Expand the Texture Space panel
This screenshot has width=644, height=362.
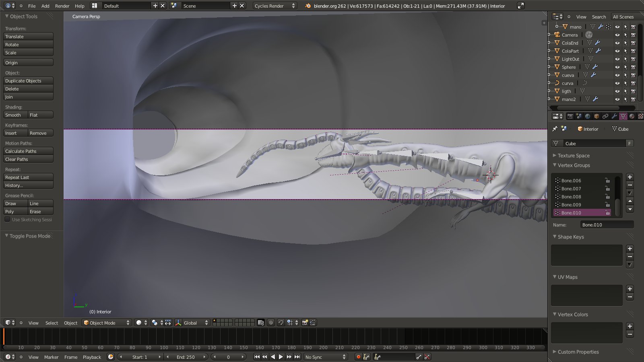[573, 156]
